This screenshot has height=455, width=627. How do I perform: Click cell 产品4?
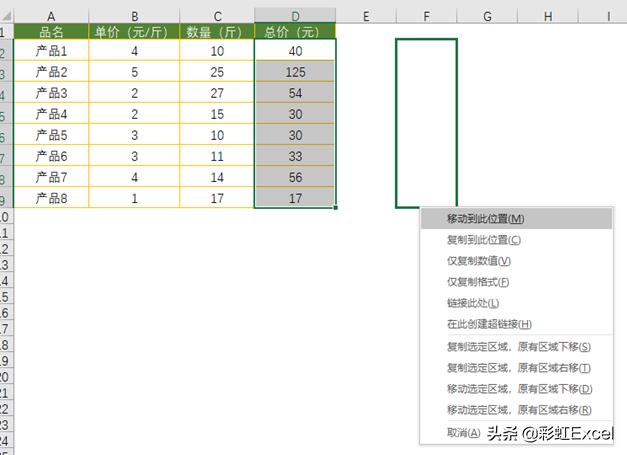[x=51, y=114]
